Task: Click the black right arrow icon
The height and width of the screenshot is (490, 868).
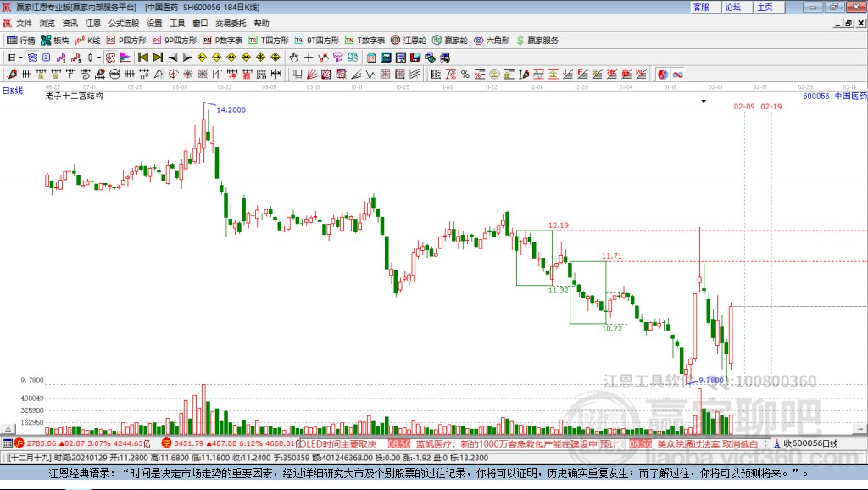Action: 187,58
